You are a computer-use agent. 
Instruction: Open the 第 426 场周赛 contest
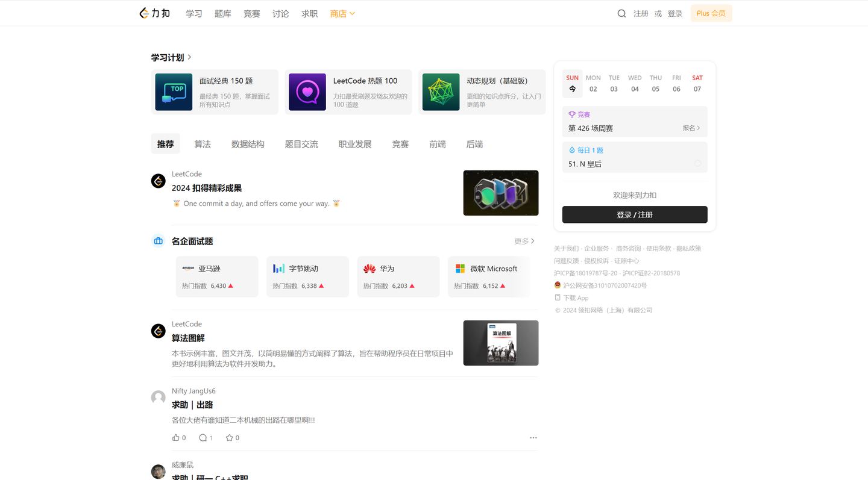(591, 128)
